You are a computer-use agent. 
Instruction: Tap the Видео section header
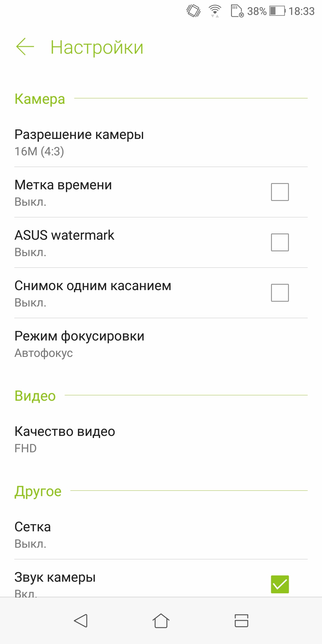click(x=35, y=396)
